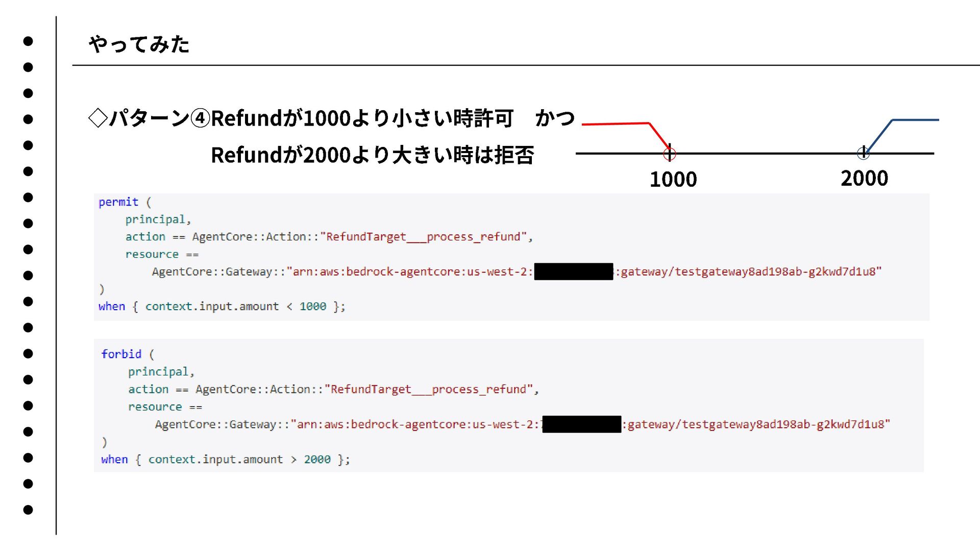Click the number 1000 label below axis
This screenshot has width=980, height=551.
[673, 180]
